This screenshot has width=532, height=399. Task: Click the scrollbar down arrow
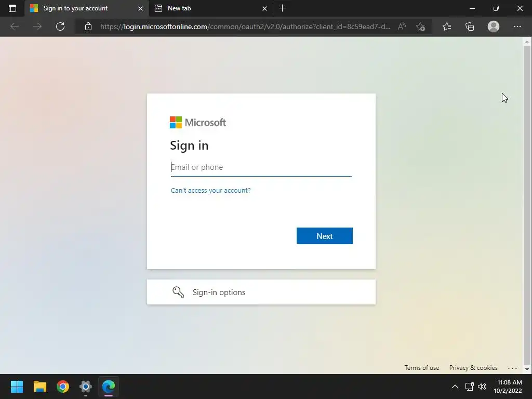click(527, 369)
